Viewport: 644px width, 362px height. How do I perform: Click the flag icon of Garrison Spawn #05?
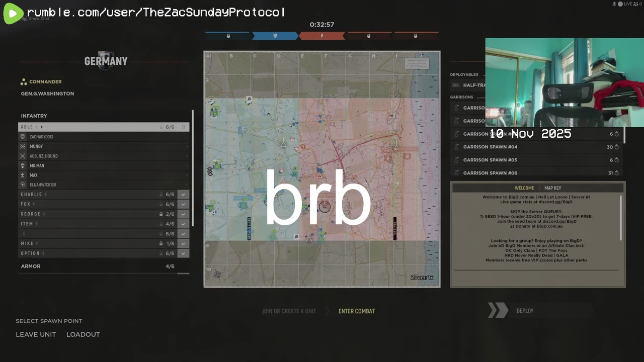(456, 160)
